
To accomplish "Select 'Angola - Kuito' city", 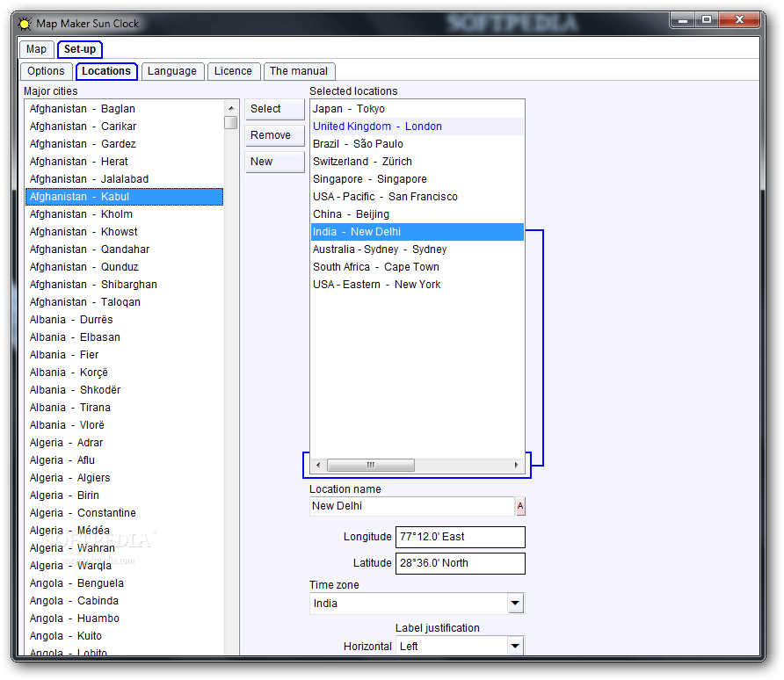I will [125, 636].
